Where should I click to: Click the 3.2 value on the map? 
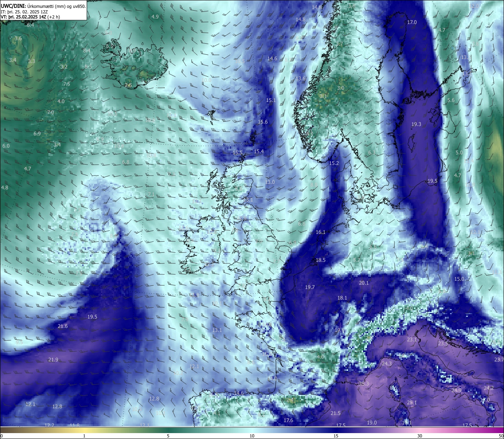[64, 67]
